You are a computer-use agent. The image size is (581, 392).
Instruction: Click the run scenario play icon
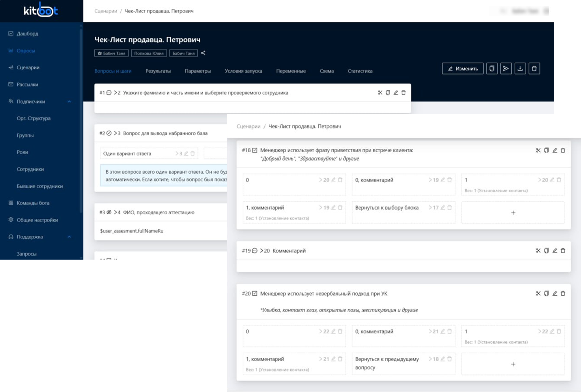pyautogui.click(x=506, y=69)
